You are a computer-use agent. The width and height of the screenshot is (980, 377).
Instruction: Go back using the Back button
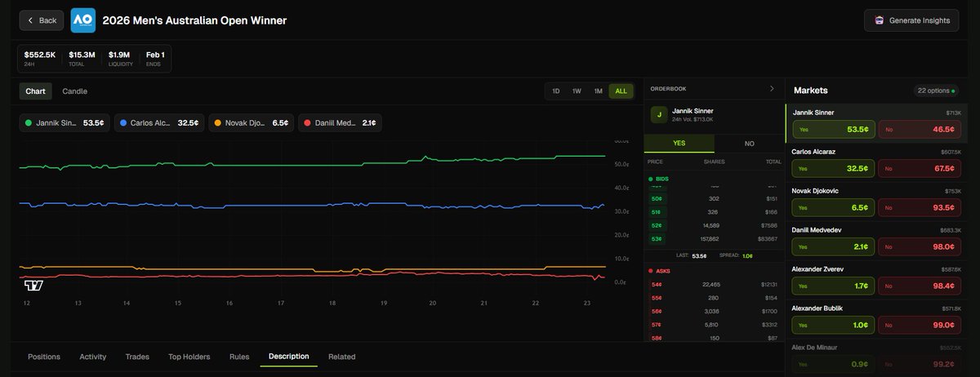pyautogui.click(x=42, y=20)
